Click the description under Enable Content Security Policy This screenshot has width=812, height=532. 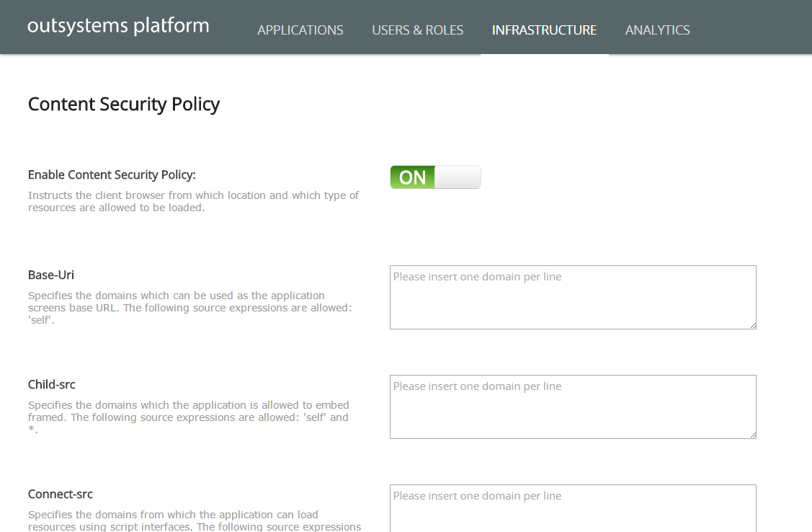[193, 201]
